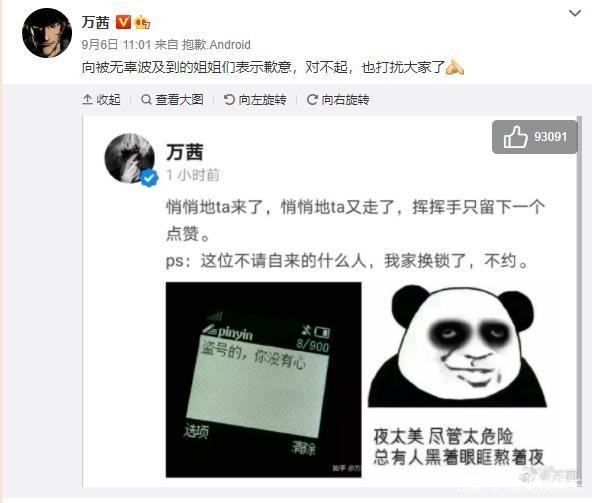Image resolution: width=592 pixels, height=503 pixels.
Task: Click the blue verified checkmark badge
Action: [150, 178]
